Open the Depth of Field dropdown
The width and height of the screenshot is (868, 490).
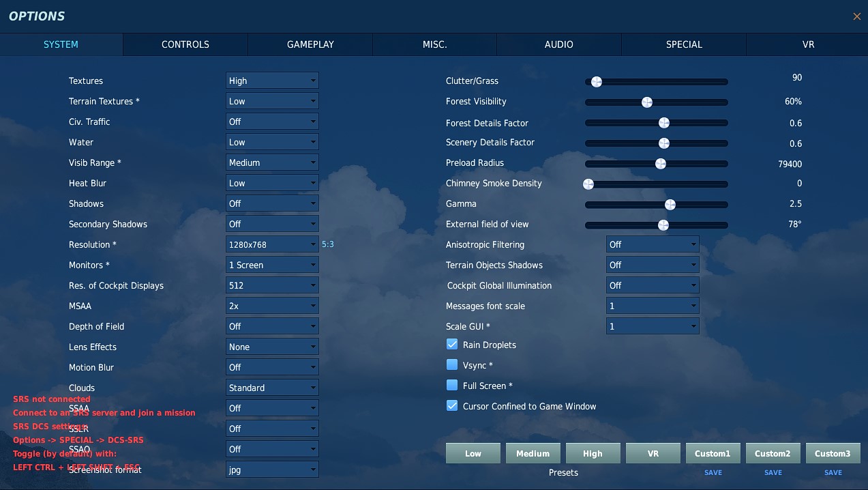click(272, 326)
